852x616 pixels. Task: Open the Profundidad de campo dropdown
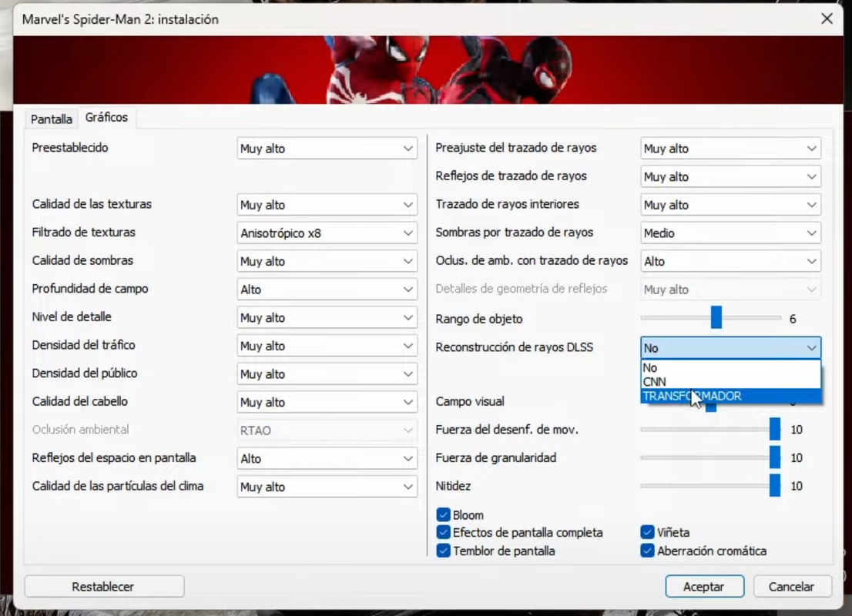[x=327, y=290]
